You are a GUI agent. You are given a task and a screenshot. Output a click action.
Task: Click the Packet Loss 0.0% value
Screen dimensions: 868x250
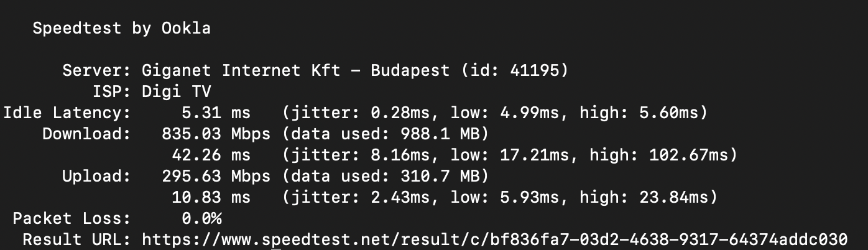(x=201, y=219)
